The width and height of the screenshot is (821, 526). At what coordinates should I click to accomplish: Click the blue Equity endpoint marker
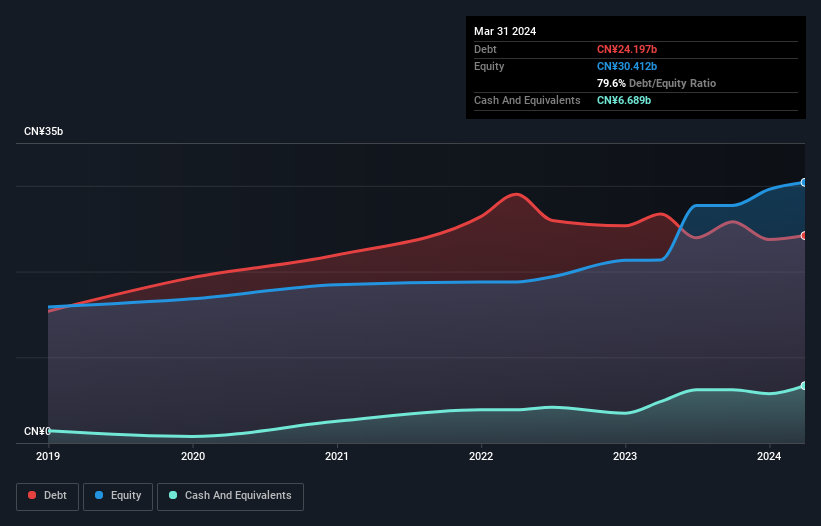coord(804,183)
